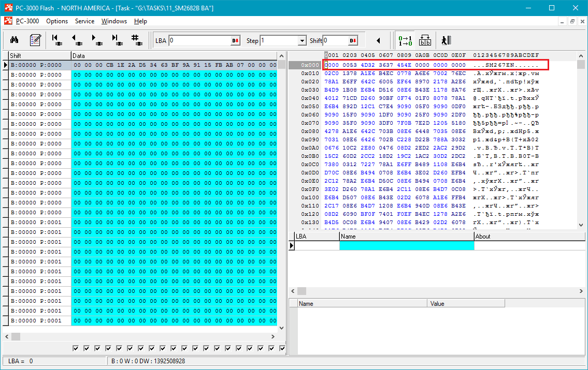
Task: Click the PC-3000 icon in menu bar
Action: point(8,21)
